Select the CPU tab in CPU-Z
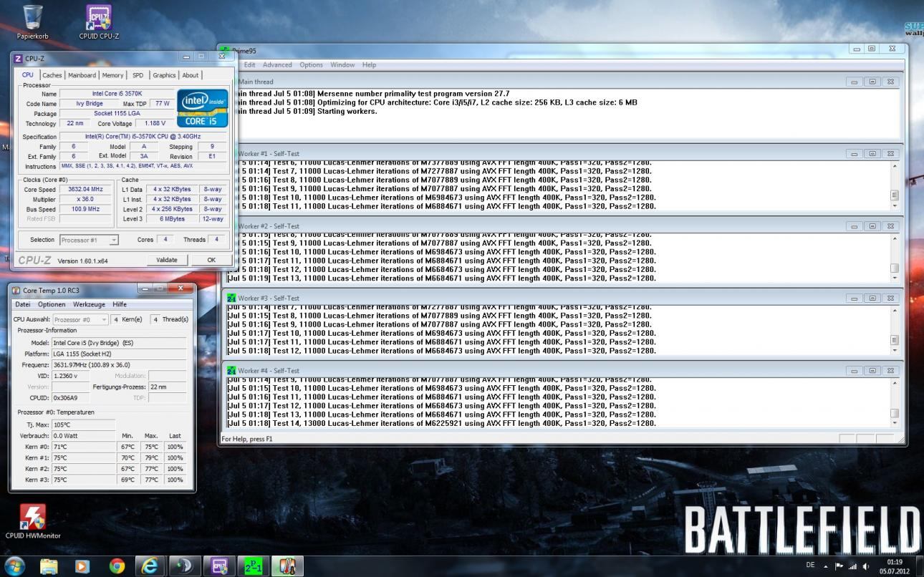This screenshot has height=577, width=924. (27, 74)
